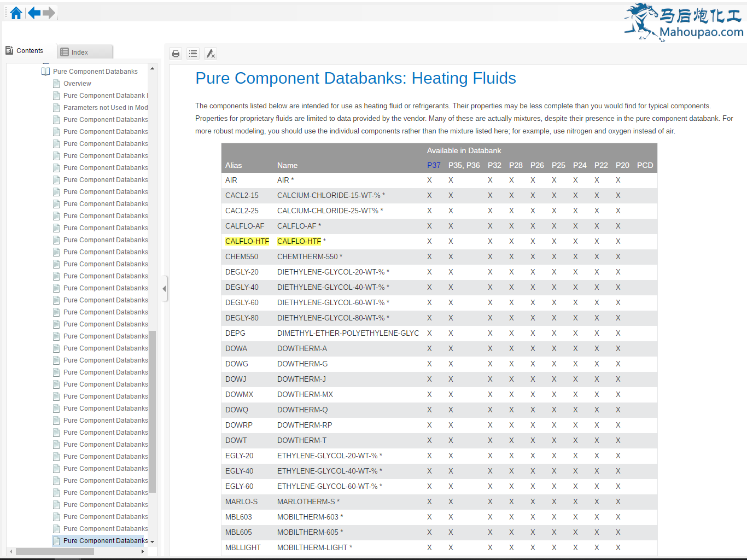
Task: Open the Overview topic
Action: pos(77,84)
